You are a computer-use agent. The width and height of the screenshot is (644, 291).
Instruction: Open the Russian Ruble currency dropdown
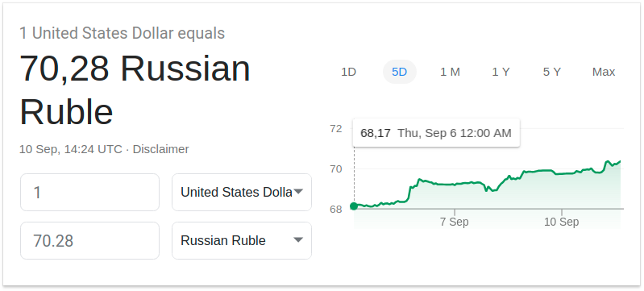(242, 240)
